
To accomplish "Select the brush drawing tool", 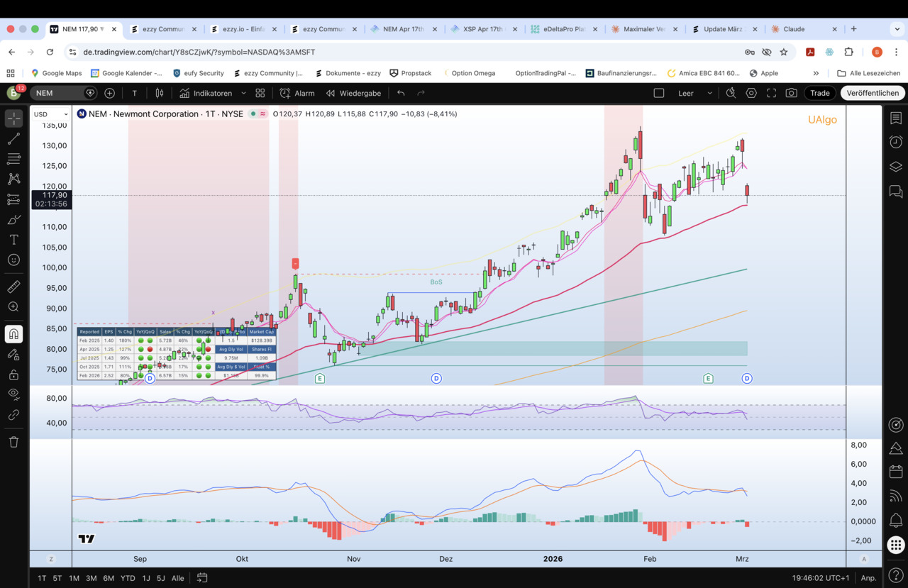I will [13, 220].
